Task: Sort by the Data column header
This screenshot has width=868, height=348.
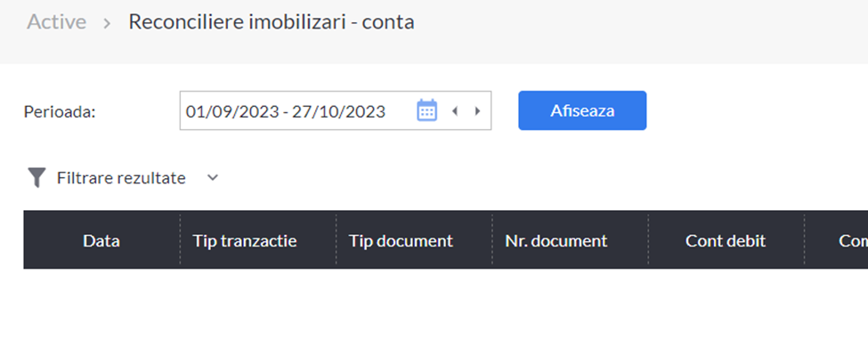Action: pos(101,240)
